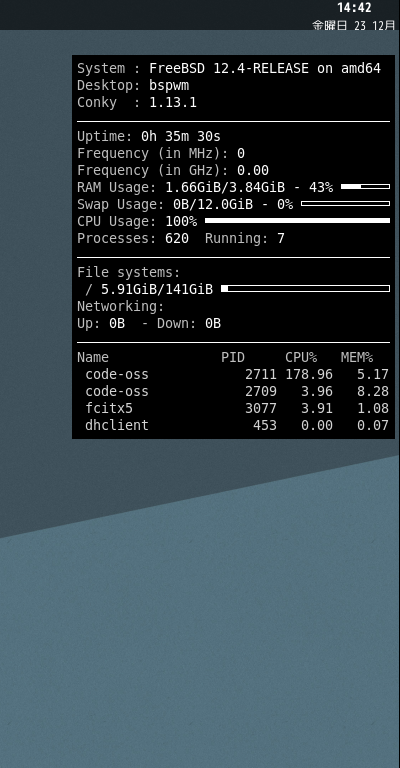
Task: Select the code-oss row with PID 2711
Action: [x=236, y=375]
